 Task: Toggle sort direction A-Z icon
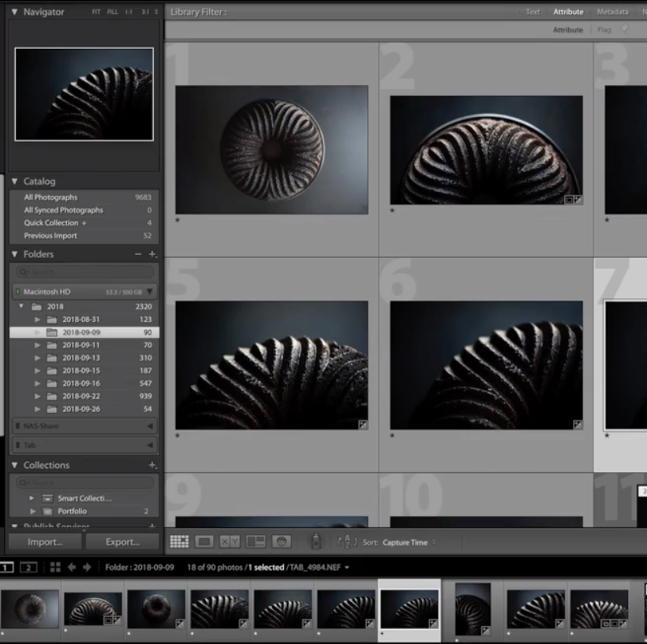pyautogui.click(x=347, y=542)
